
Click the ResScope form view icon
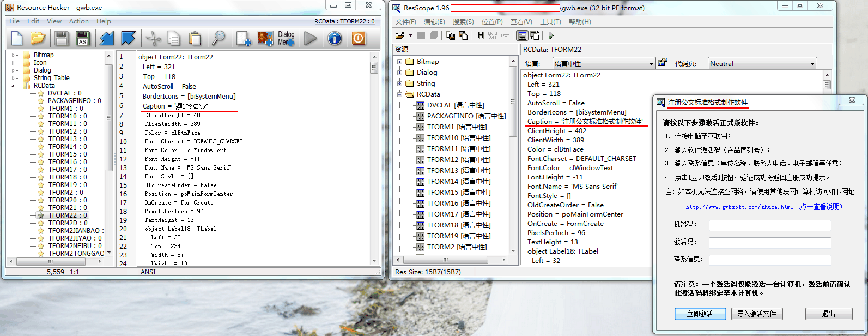pos(522,35)
